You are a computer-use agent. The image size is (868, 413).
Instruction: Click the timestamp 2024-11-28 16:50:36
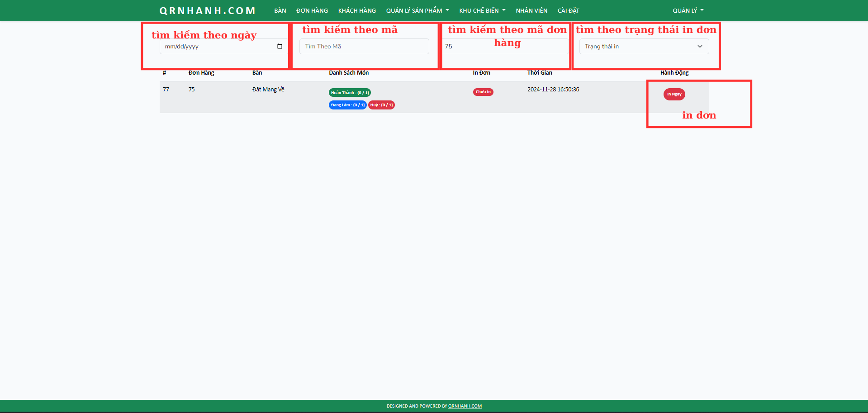tap(553, 90)
